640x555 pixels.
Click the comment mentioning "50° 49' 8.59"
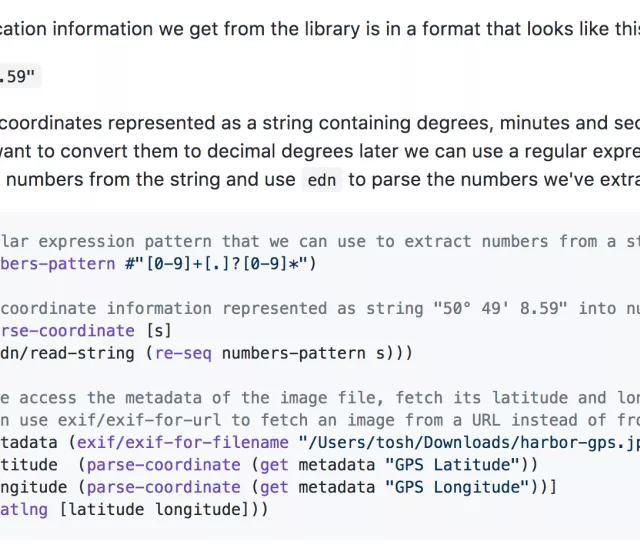coord(320,308)
